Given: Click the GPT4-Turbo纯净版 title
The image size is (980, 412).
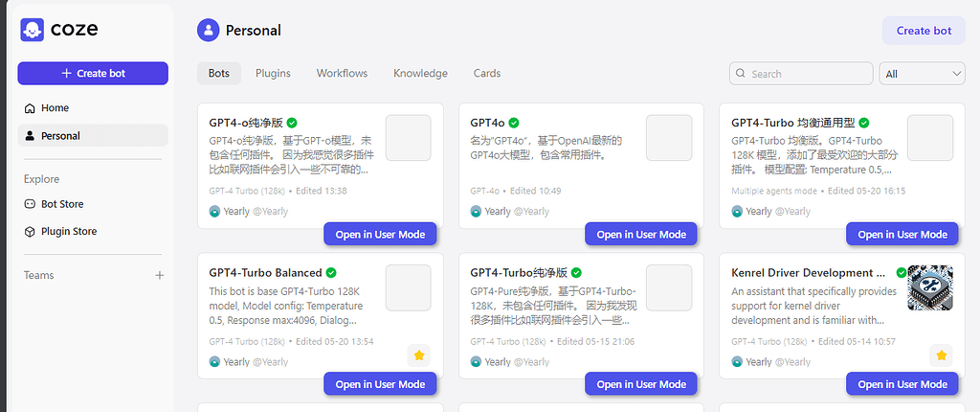Looking at the screenshot, I should pyautogui.click(x=519, y=273).
